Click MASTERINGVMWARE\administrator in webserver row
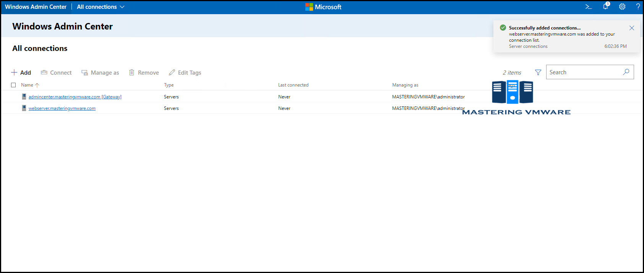Screen dimensions: 644x273 (x=428, y=108)
